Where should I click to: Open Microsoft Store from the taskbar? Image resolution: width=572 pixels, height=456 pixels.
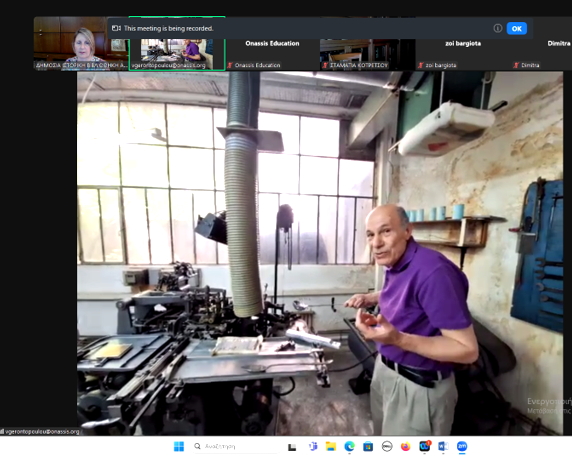368,446
